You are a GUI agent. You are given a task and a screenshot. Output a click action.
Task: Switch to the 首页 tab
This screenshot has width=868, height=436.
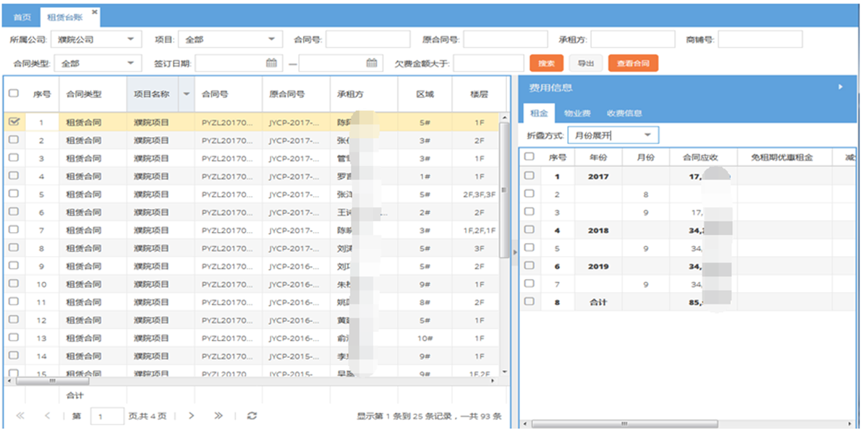(22, 17)
